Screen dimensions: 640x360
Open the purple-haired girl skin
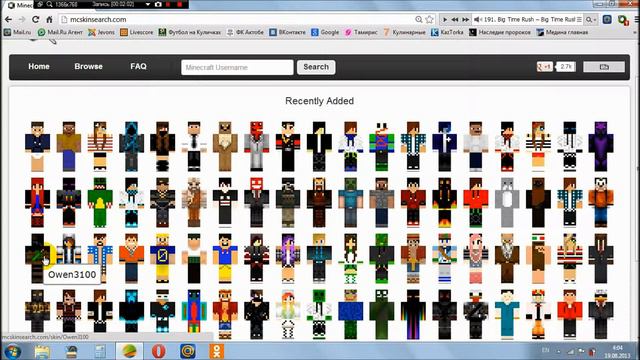pos(288,258)
